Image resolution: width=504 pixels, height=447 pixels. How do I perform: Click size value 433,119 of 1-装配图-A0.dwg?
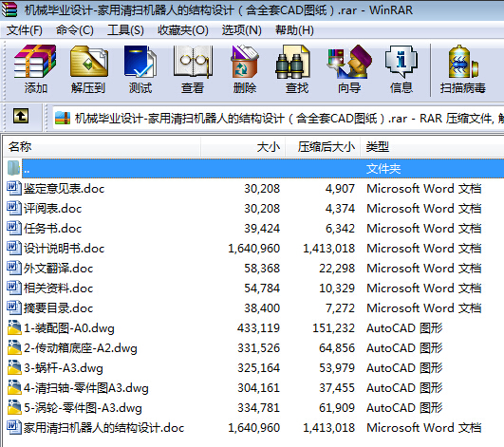pyautogui.click(x=258, y=328)
